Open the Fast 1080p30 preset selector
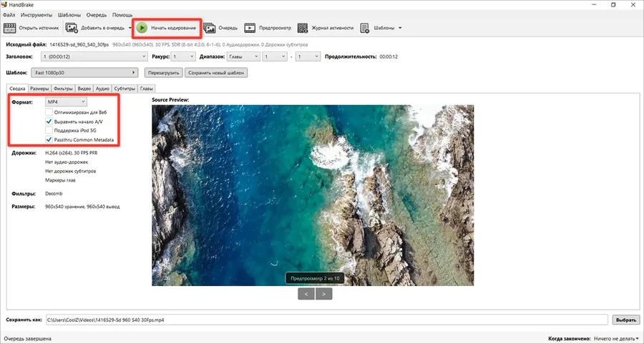The width and height of the screenshot is (644, 344). click(x=84, y=73)
